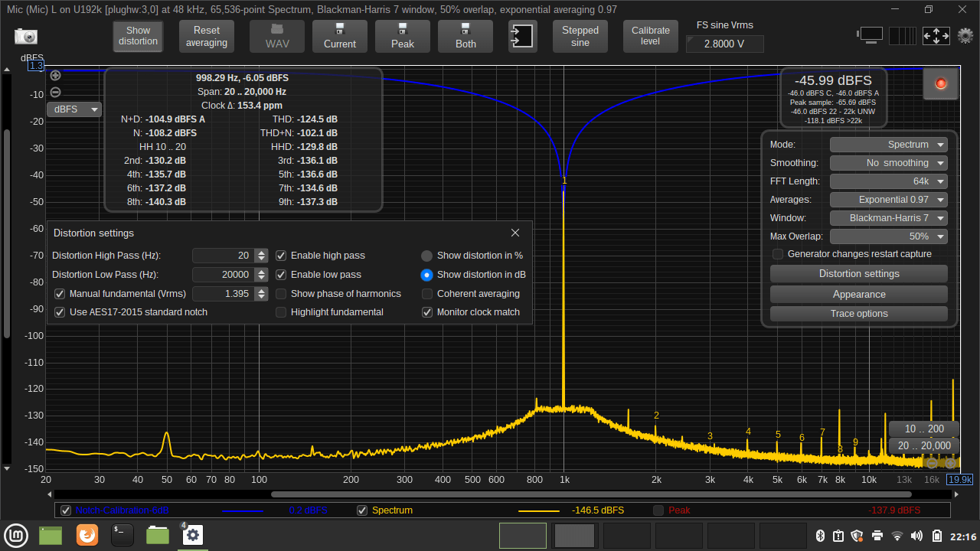This screenshot has width=980, height=551.
Task: Open Trace options button
Action: (859, 314)
